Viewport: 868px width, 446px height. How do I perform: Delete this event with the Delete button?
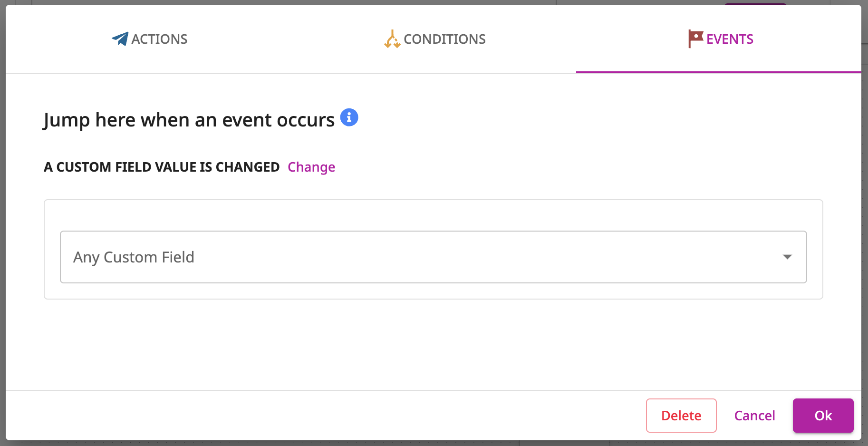tap(681, 416)
